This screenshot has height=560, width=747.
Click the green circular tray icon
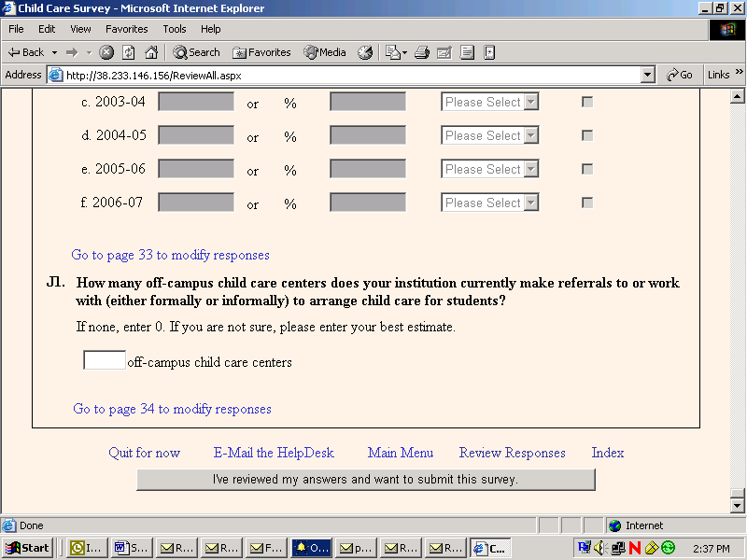pyautogui.click(x=669, y=548)
